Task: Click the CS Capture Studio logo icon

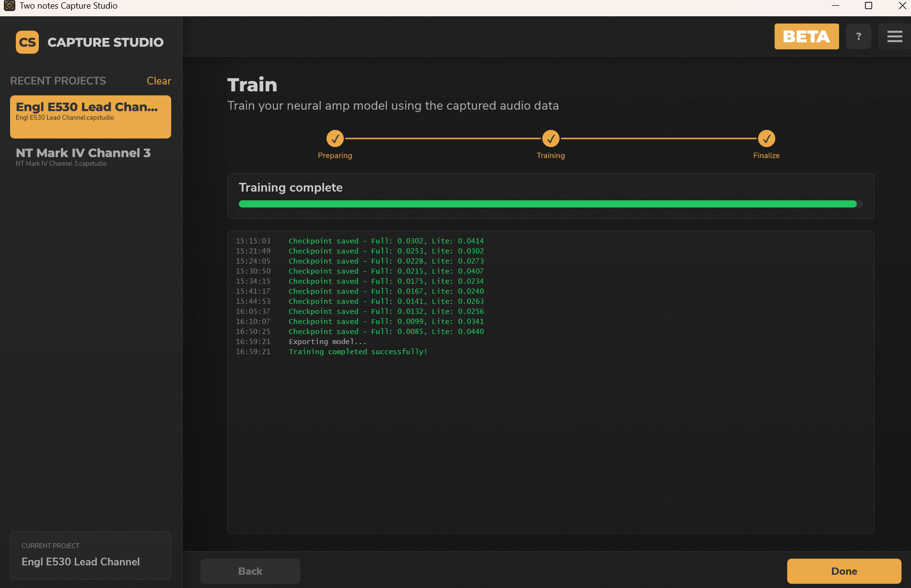Action: coord(27,42)
